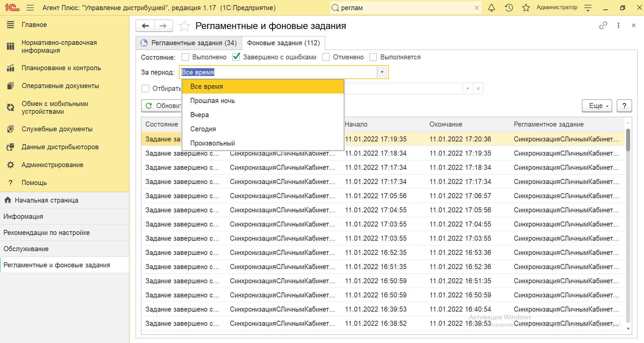Viewport: 644px width, 343px height.
Task: Open Служебные документы section
Action: click(65, 129)
